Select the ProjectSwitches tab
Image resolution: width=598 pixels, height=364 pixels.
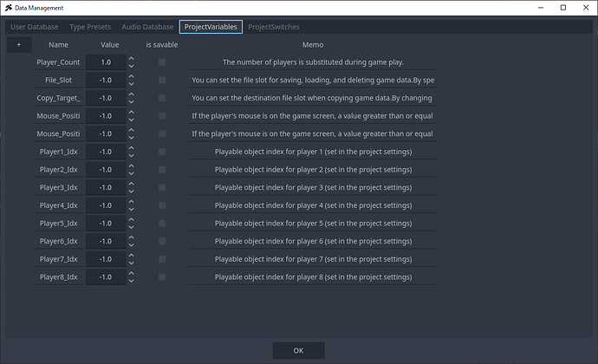tap(274, 27)
